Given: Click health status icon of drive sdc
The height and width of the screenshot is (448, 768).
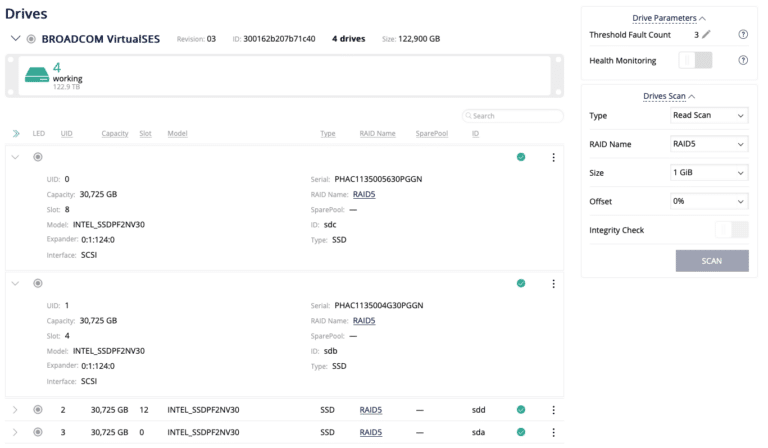Looking at the screenshot, I should [521, 157].
